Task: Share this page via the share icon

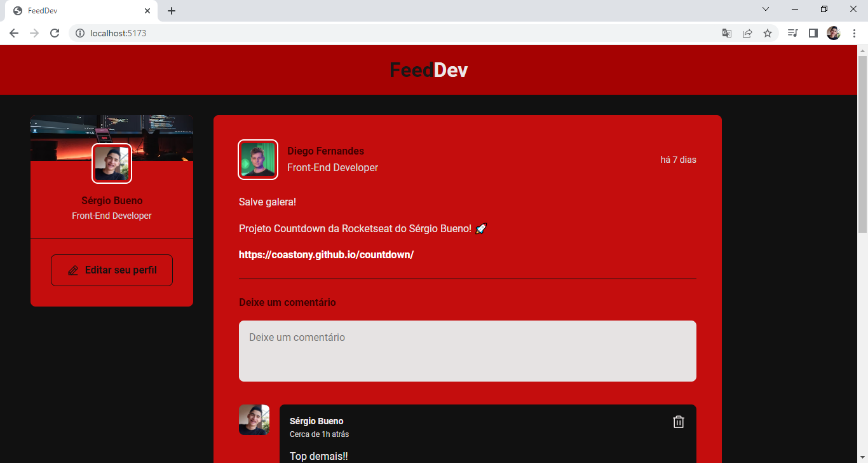Action: coord(747,33)
